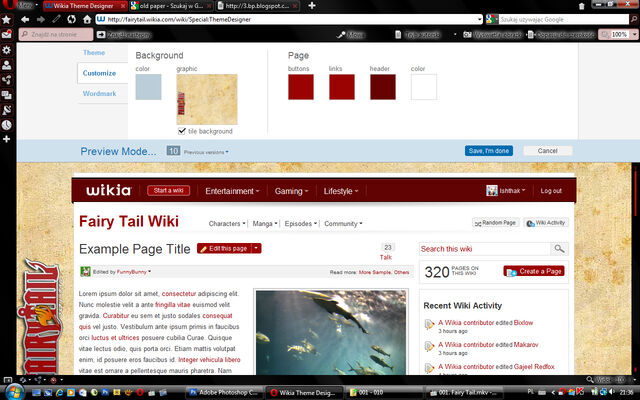This screenshot has width=640, height=400.
Task: Reload the page with refresh icon
Action: point(71,19)
